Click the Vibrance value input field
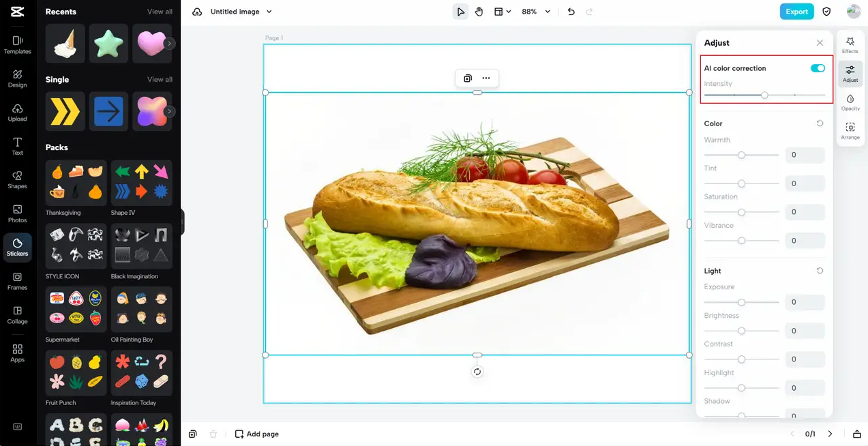Screen dimensions: 868x446 coord(805,241)
